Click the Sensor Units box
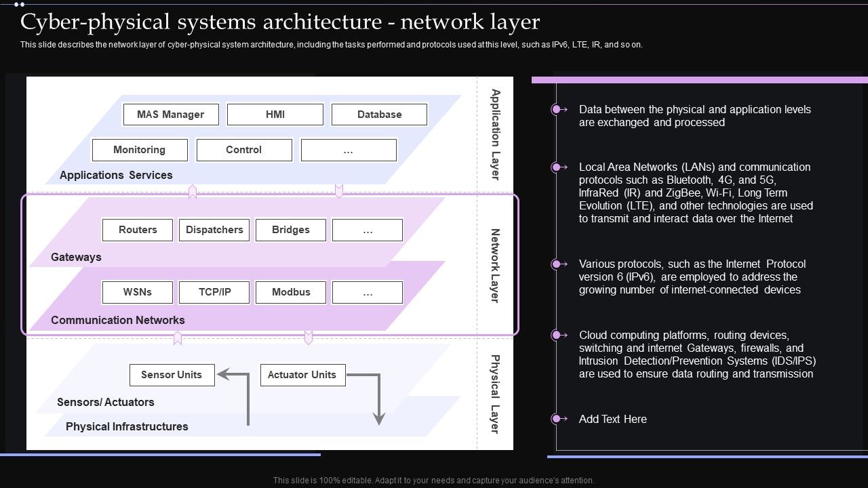The width and height of the screenshot is (868, 488). pyautogui.click(x=172, y=375)
